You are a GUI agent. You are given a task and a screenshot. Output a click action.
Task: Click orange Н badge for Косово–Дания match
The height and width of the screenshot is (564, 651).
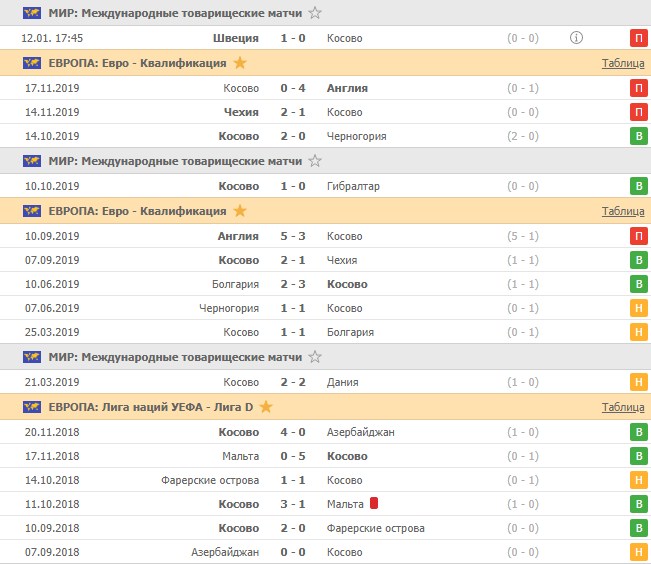637,382
